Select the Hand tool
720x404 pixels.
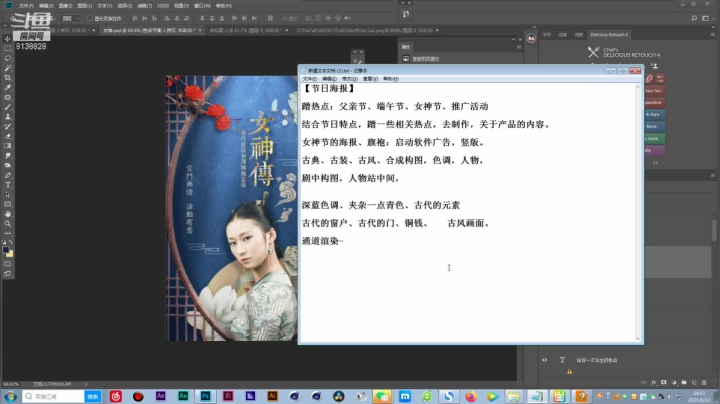(x=7, y=214)
